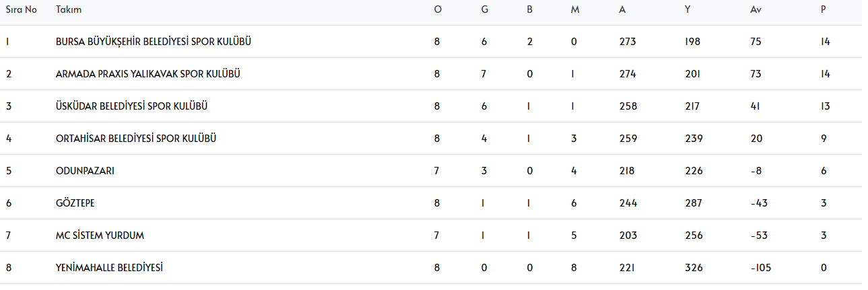
Task: Open the MC Sistem Yurdum team
Action: [x=100, y=235]
